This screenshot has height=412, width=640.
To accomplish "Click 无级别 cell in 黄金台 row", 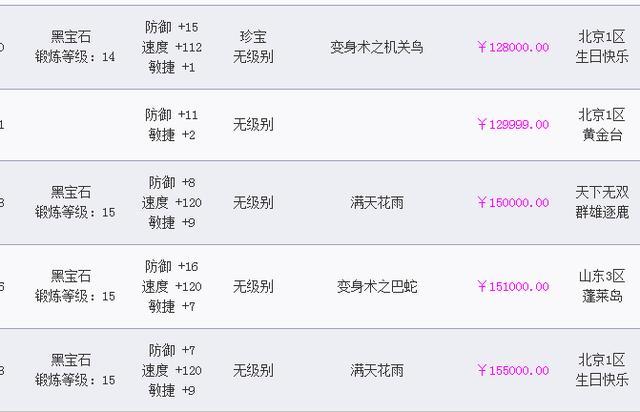I will (x=253, y=125).
